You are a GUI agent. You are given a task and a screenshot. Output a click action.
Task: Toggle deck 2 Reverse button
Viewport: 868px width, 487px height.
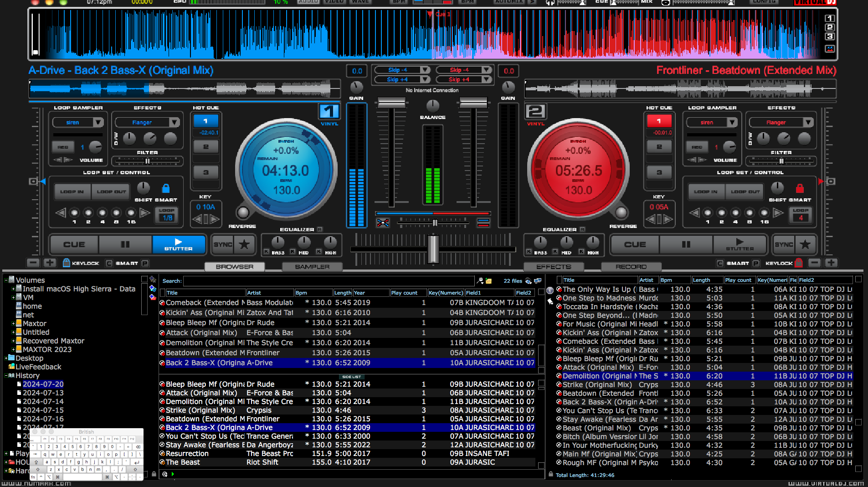[x=621, y=212]
